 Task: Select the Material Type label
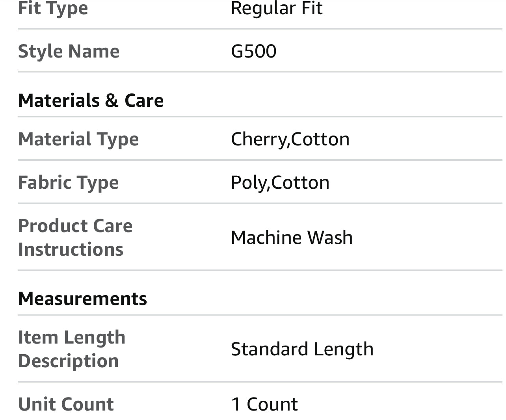point(78,139)
